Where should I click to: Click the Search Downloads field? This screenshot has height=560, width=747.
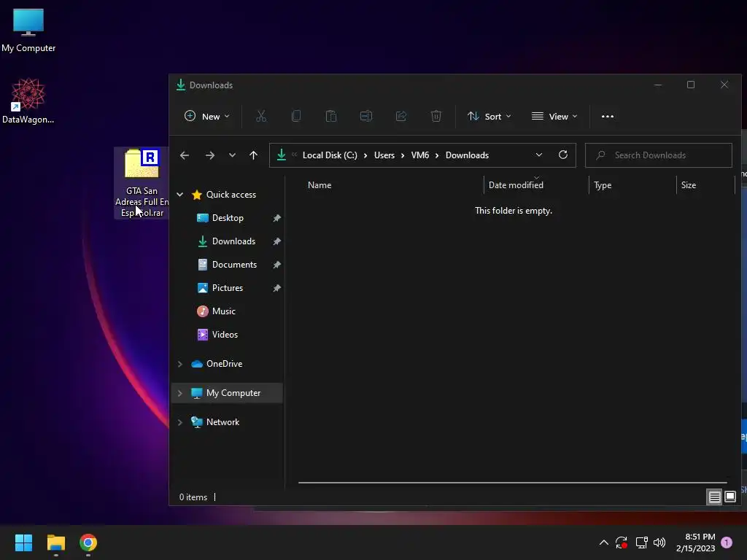pos(659,155)
